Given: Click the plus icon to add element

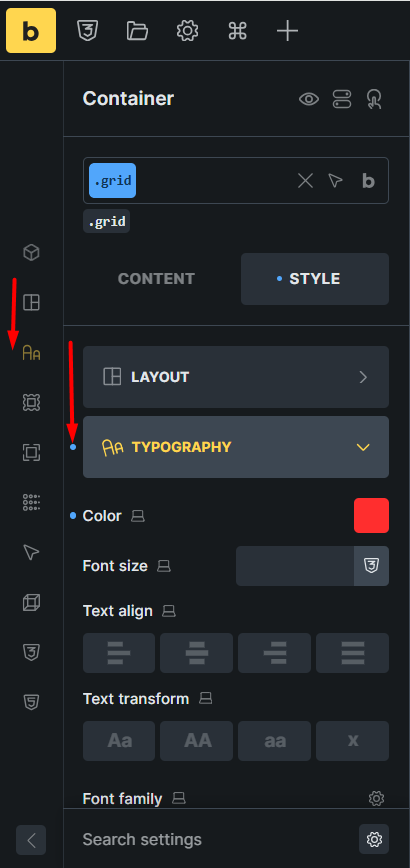Looking at the screenshot, I should [x=287, y=31].
